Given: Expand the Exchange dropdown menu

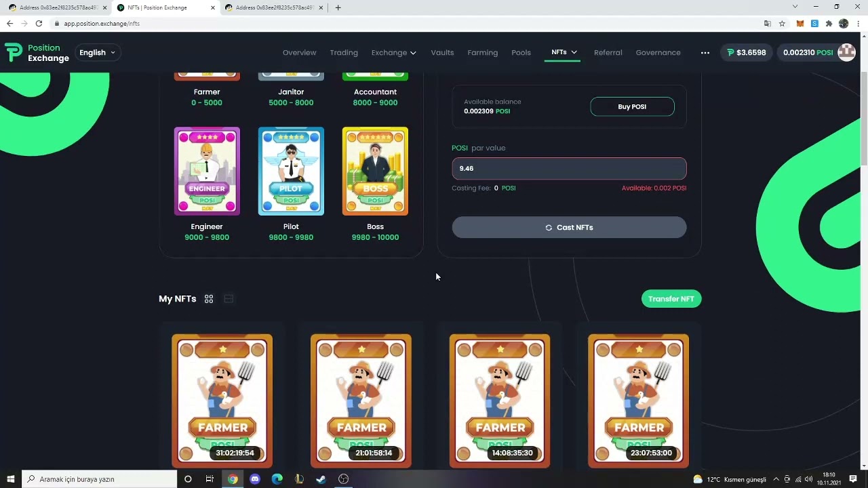Looking at the screenshot, I should (393, 53).
